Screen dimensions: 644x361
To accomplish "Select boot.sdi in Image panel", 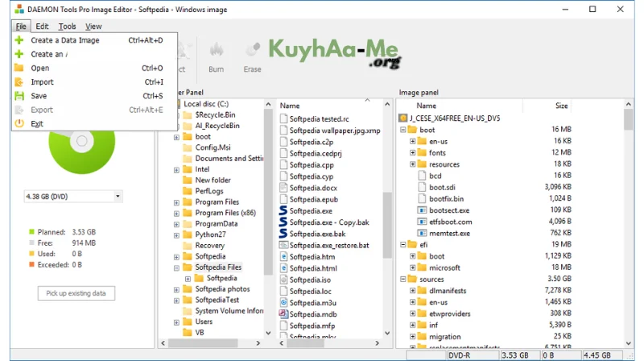I will tap(442, 187).
